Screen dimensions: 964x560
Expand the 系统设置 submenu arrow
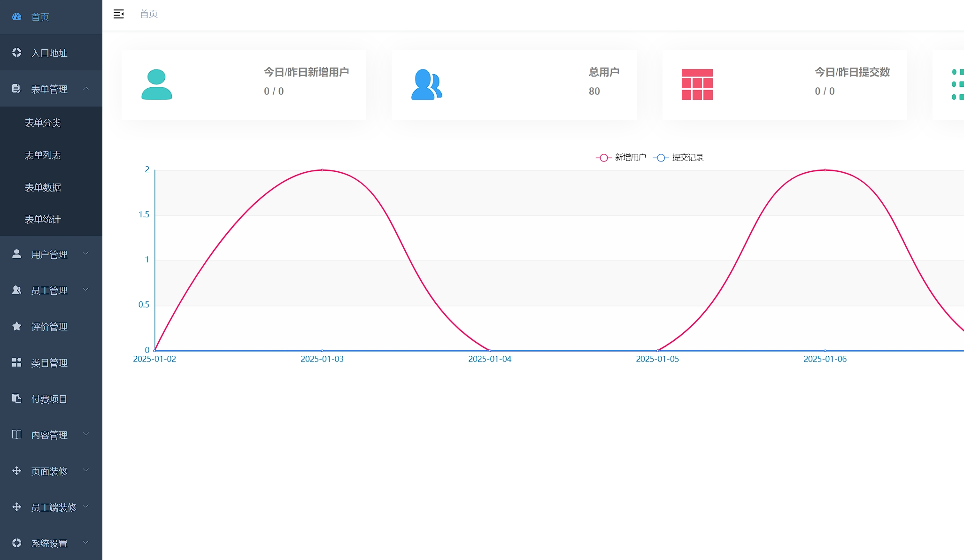click(x=86, y=543)
